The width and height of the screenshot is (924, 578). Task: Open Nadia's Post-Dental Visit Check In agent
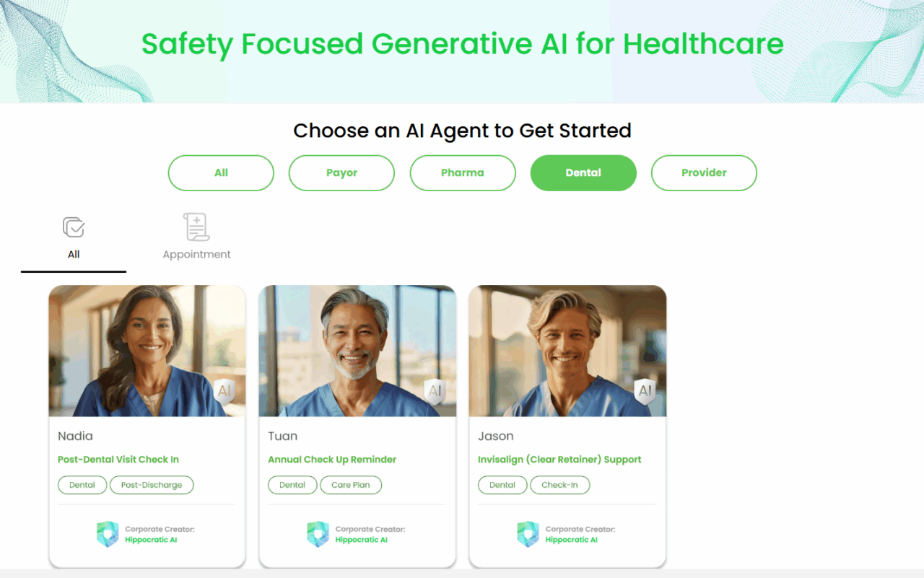(x=118, y=459)
